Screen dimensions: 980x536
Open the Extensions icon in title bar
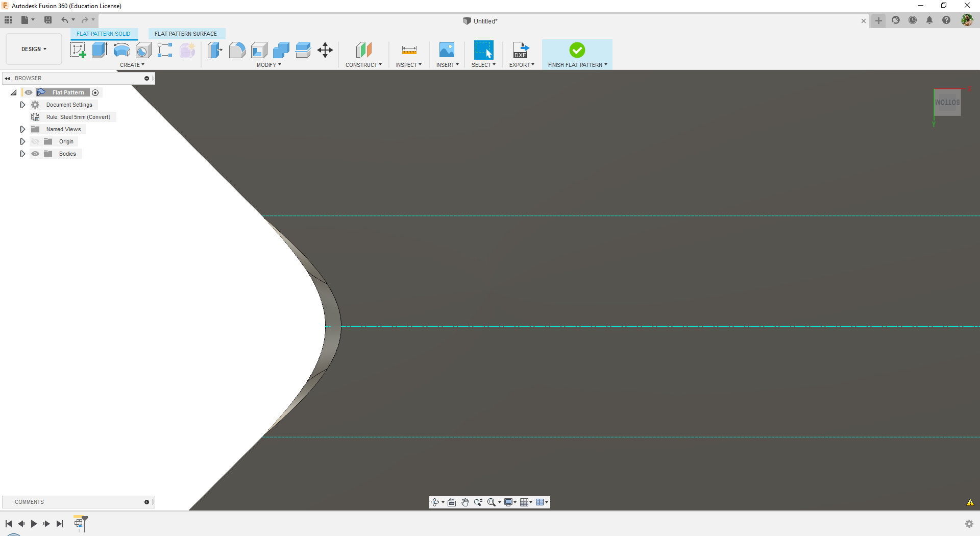click(x=896, y=20)
